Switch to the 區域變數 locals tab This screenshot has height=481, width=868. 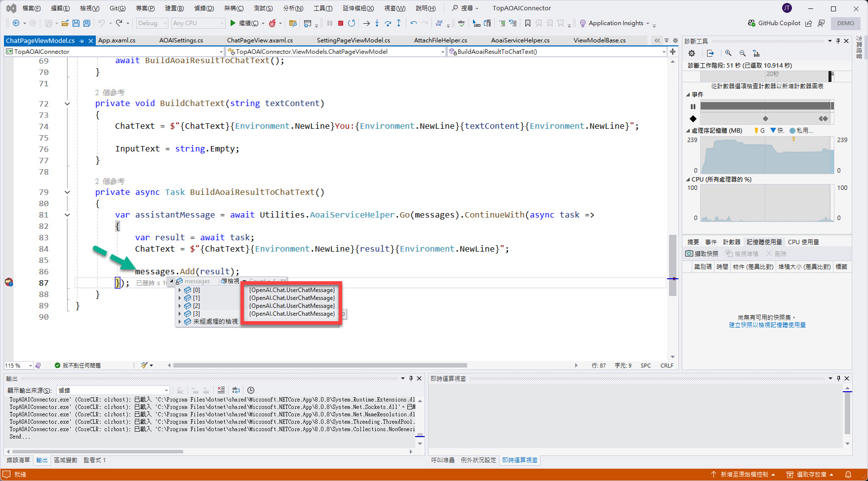point(66,460)
